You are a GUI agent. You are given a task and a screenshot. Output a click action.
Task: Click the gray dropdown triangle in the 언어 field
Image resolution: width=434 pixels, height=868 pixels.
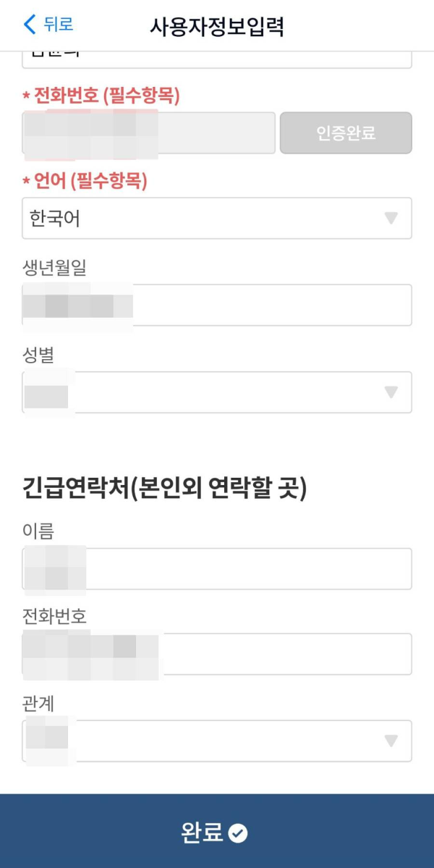pos(391,219)
